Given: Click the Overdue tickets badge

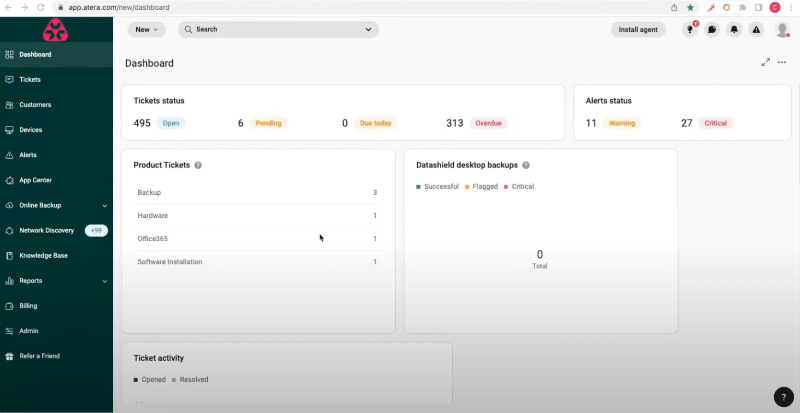Looking at the screenshot, I should coord(488,123).
